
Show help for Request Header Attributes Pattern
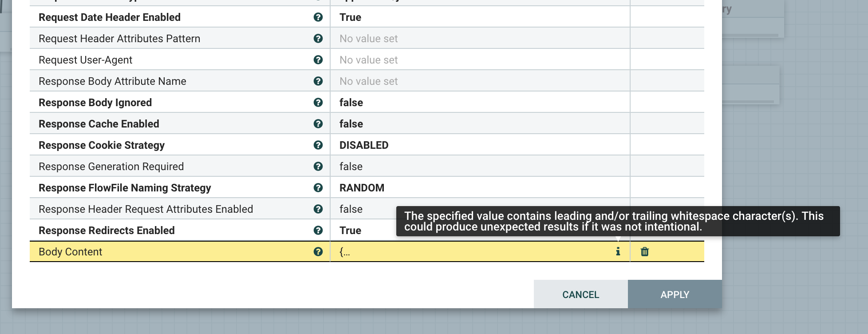[318, 39]
